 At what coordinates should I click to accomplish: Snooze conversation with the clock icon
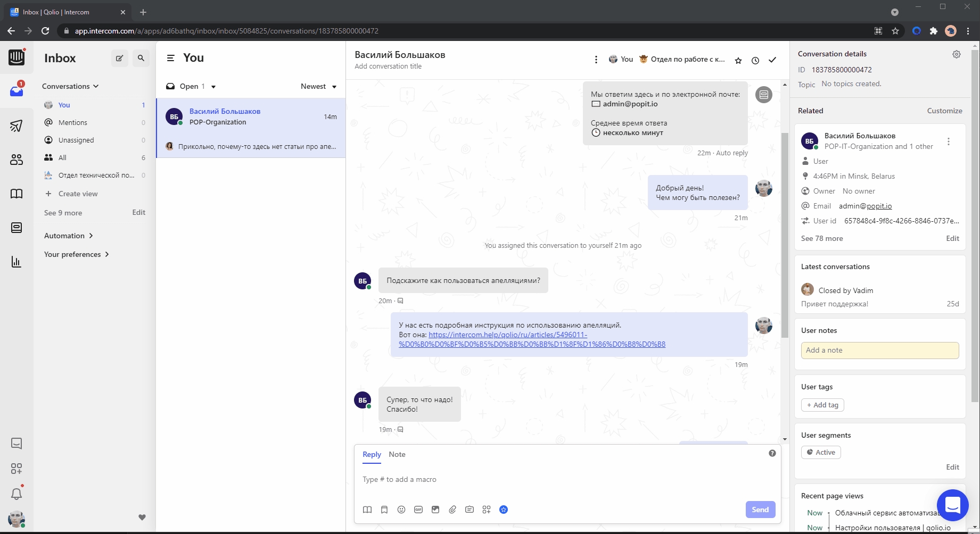tap(755, 61)
